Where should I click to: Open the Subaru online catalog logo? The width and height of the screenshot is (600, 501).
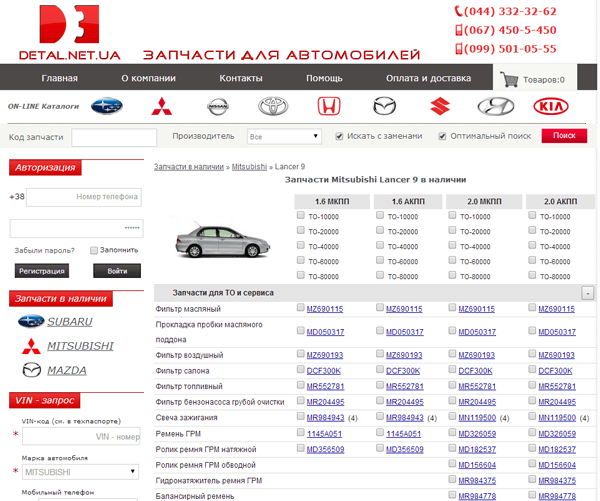[107, 106]
